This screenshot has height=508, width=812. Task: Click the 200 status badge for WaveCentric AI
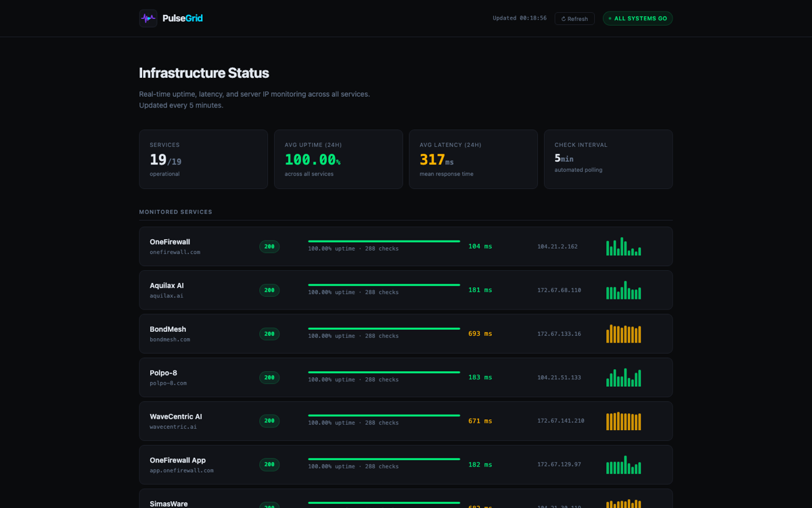tap(269, 421)
